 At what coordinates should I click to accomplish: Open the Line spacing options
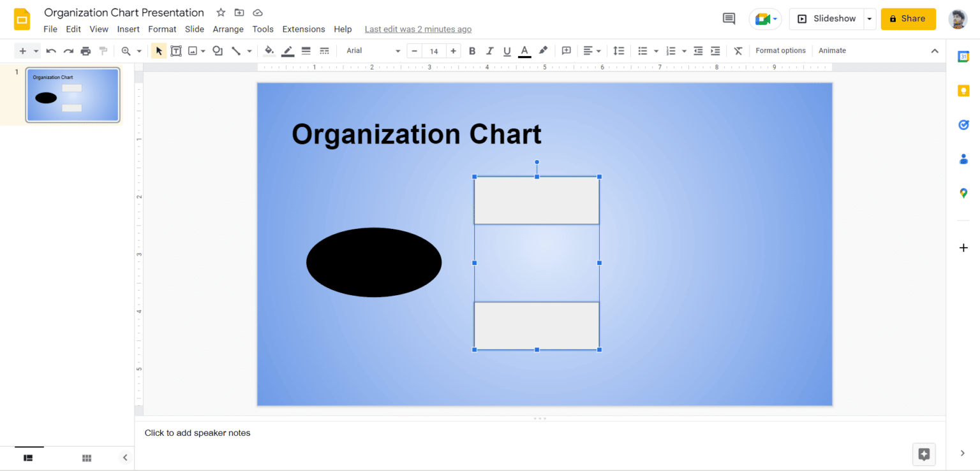coord(618,50)
